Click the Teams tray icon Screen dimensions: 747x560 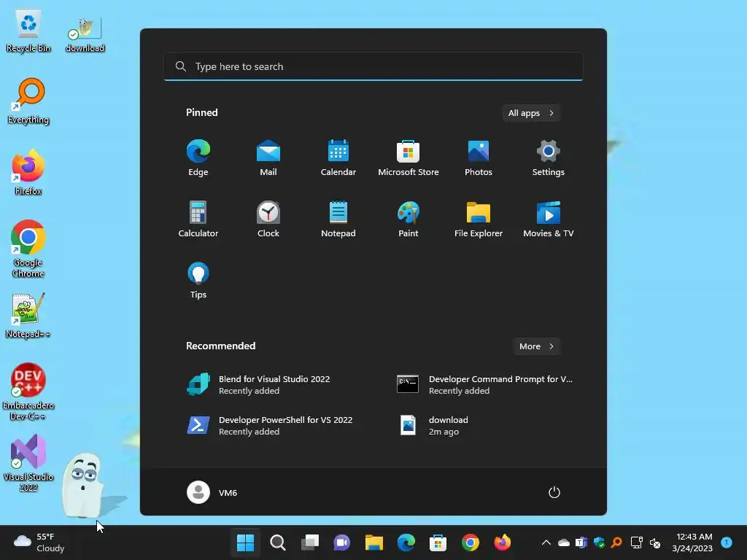581,542
